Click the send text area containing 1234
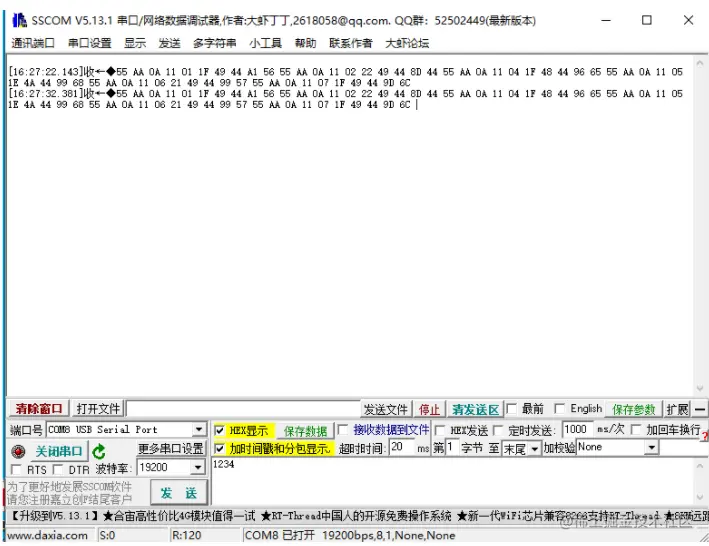The width and height of the screenshot is (709, 546). pyautogui.click(x=452, y=481)
